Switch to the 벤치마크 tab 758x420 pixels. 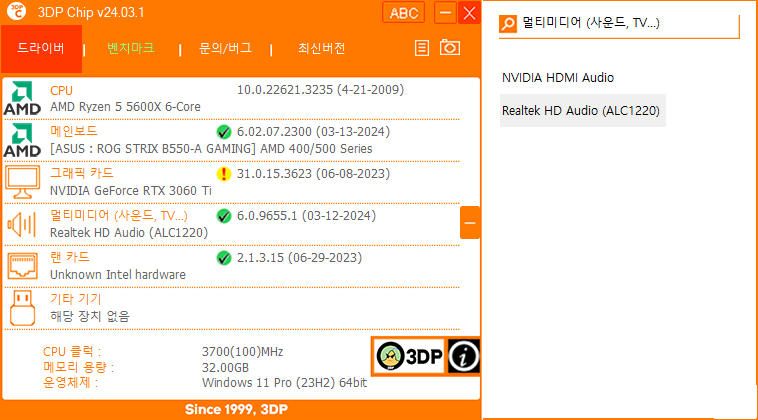[131, 48]
